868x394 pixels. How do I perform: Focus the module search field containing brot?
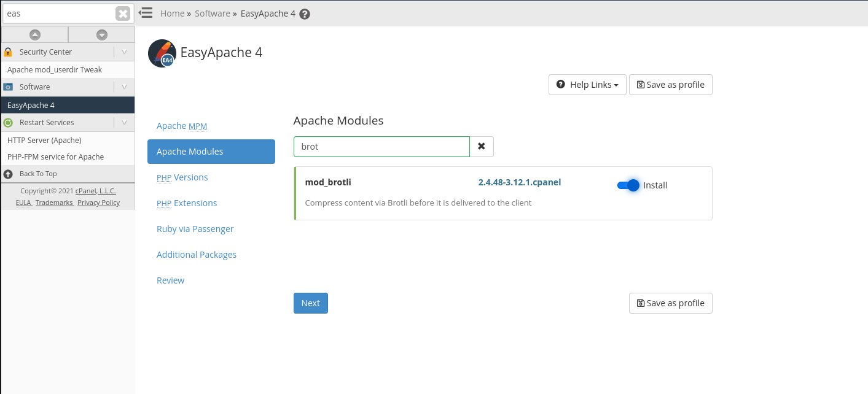pos(381,147)
